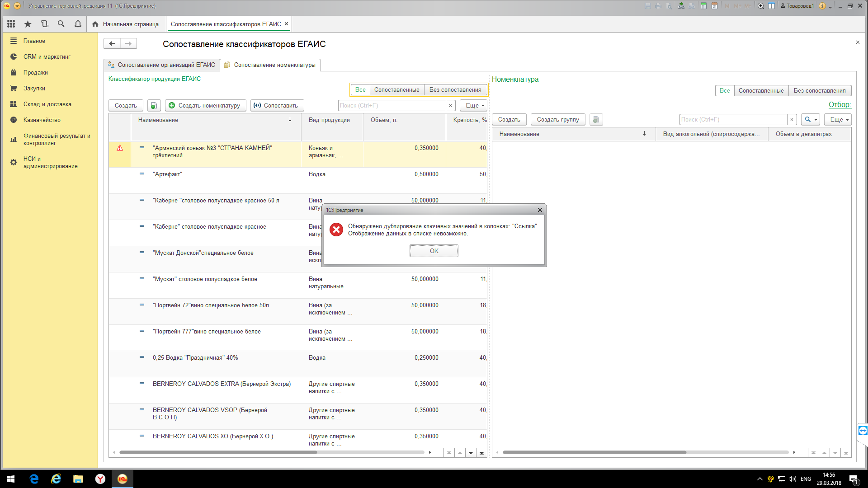The height and width of the screenshot is (488, 868).
Task: Click Создать группу button
Action: pyautogui.click(x=558, y=120)
